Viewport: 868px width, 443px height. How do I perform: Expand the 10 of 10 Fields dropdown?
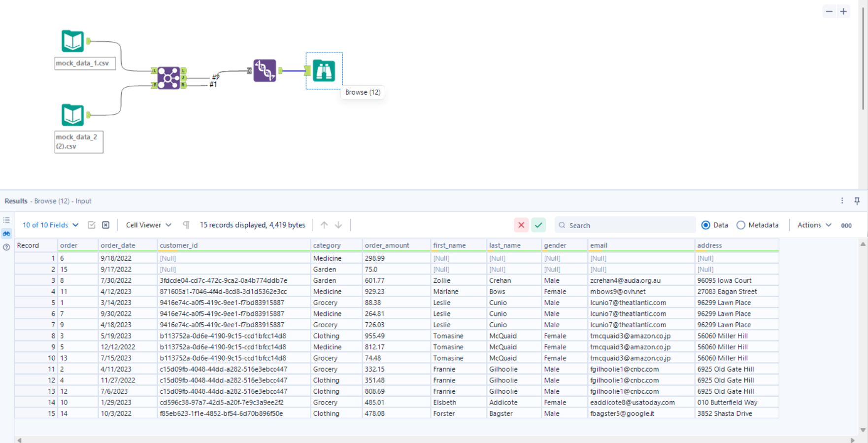(50, 225)
